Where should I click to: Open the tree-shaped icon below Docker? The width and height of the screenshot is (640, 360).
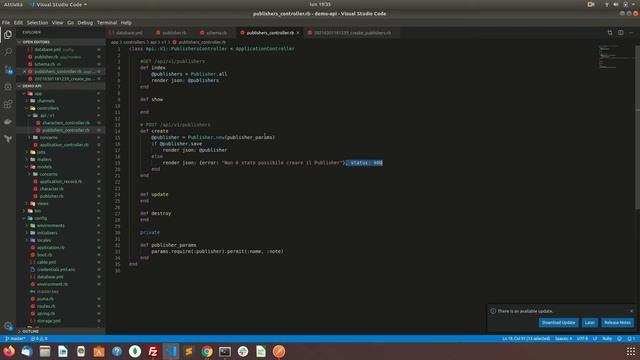pos(8,139)
